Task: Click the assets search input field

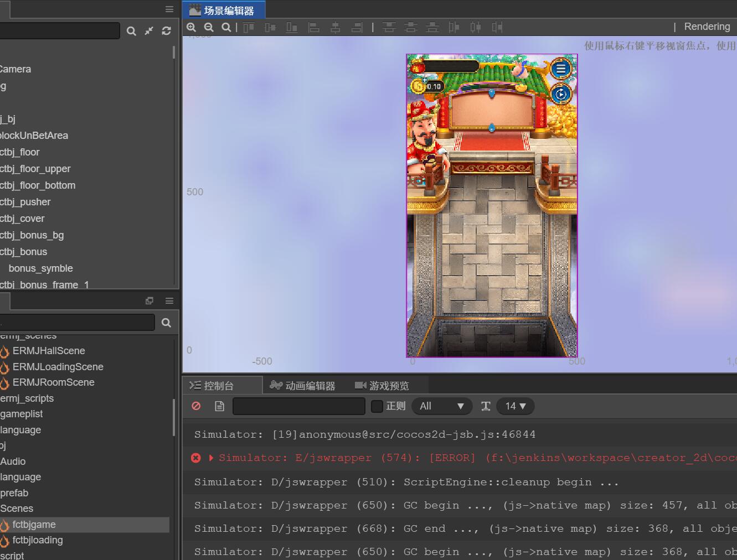Action: 78,322
